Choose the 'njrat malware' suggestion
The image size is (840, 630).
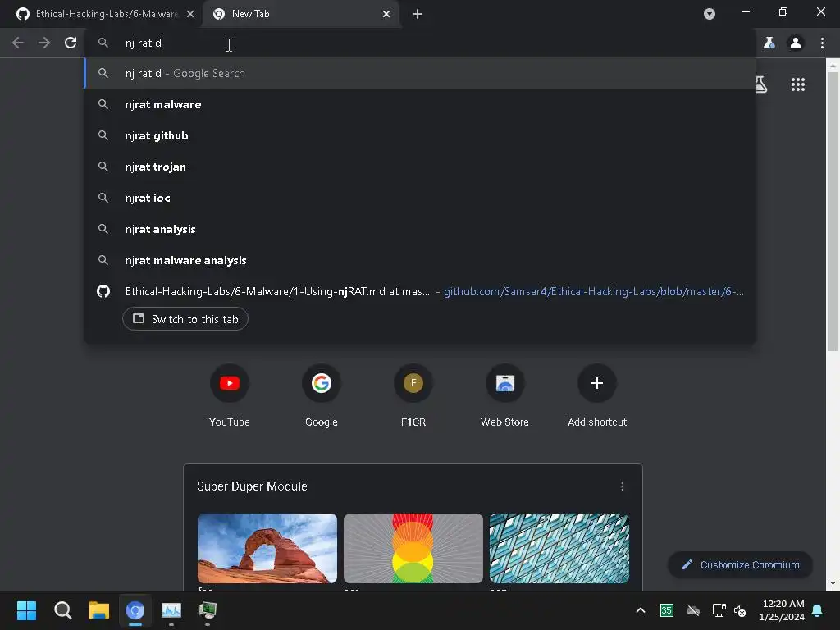(421, 104)
